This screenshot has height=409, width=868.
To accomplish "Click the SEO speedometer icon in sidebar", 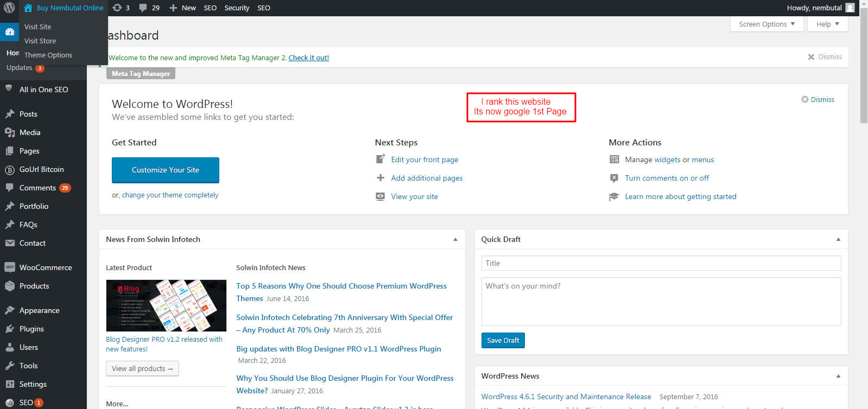I will [10, 402].
